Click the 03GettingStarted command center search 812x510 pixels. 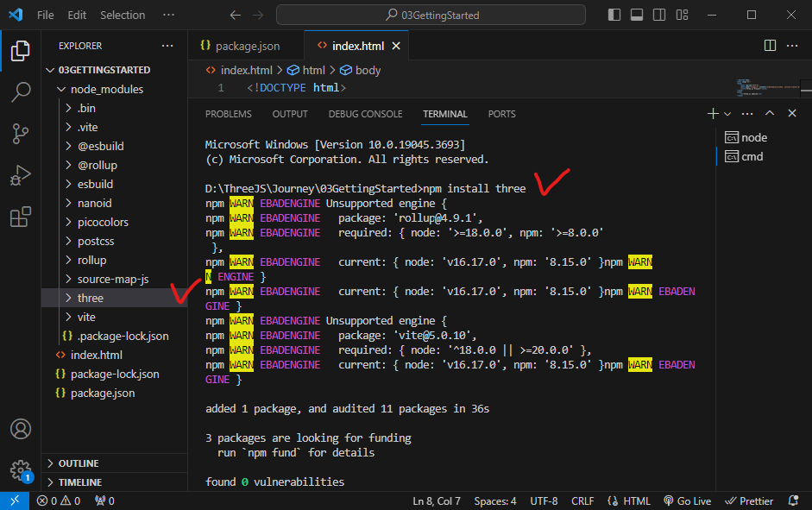pyautogui.click(x=431, y=15)
